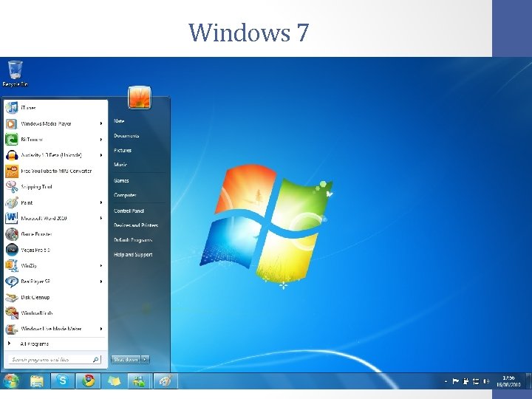Open the Action Center flag icon
532x399 pixels.
(x=455, y=382)
